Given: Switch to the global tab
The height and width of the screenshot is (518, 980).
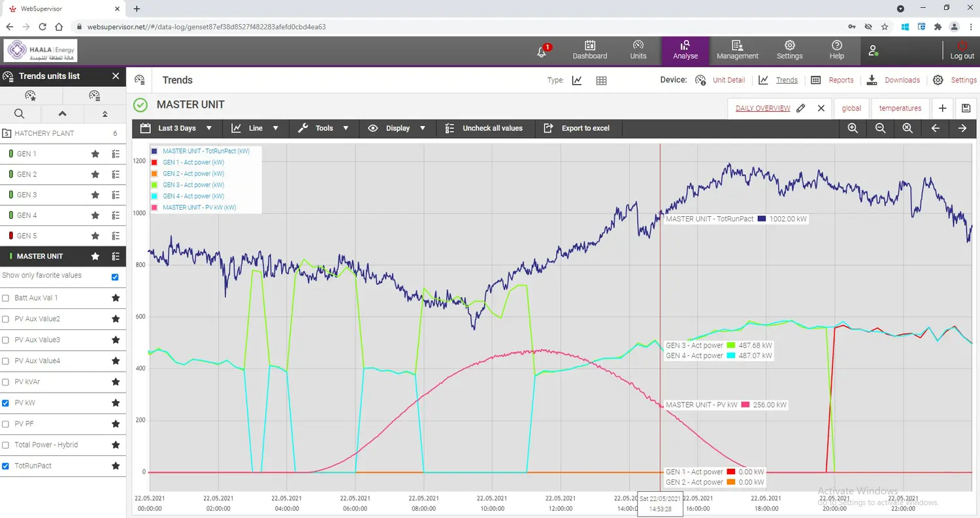Looking at the screenshot, I should [x=851, y=108].
